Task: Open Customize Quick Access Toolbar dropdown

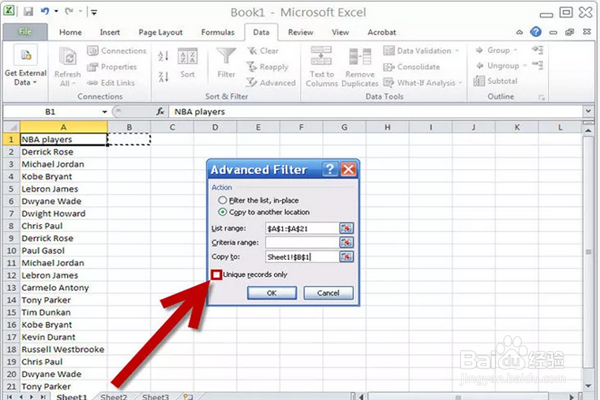Action: click(x=94, y=12)
